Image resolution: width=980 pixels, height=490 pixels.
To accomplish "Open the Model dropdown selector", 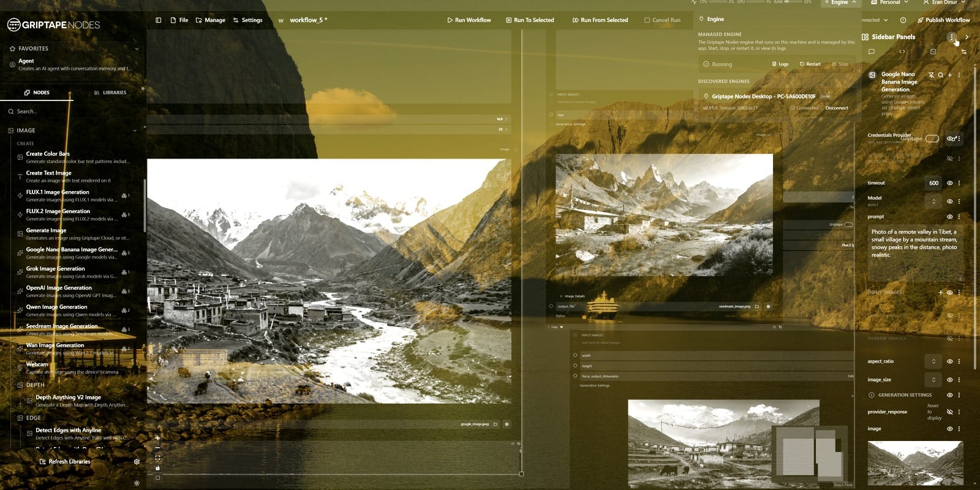I will 933,201.
